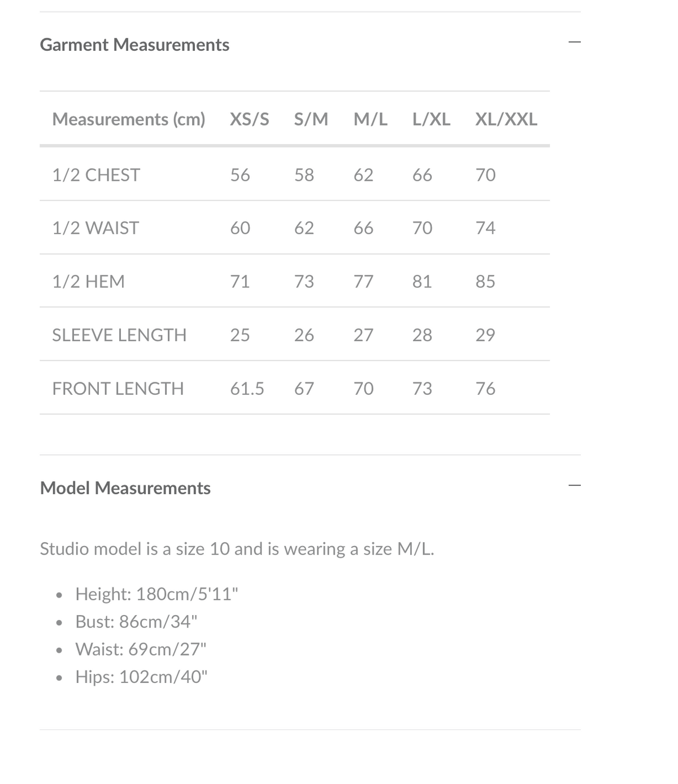The width and height of the screenshot is (678, 784).
Task: Collapse the Model Measurements section minus icon
Action: (574, 485)
